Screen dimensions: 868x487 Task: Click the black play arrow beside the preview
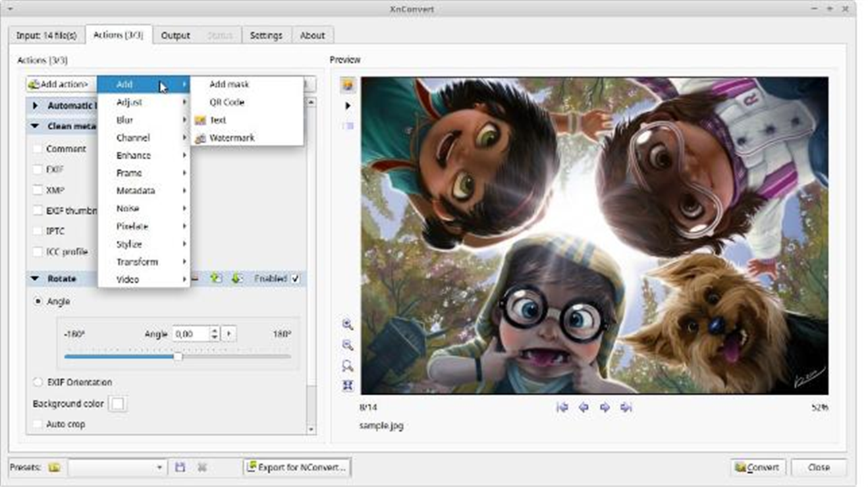click(x=348, y=106)
